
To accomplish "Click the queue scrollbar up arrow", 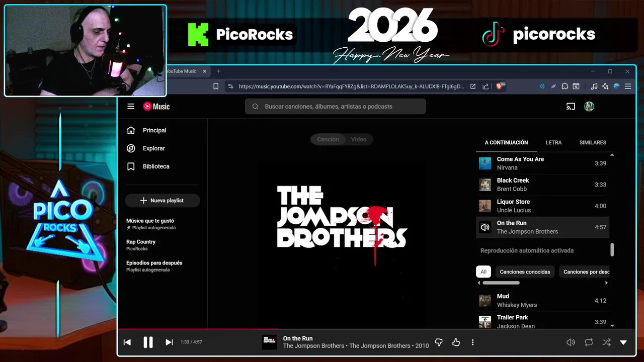I will point(612,155).
